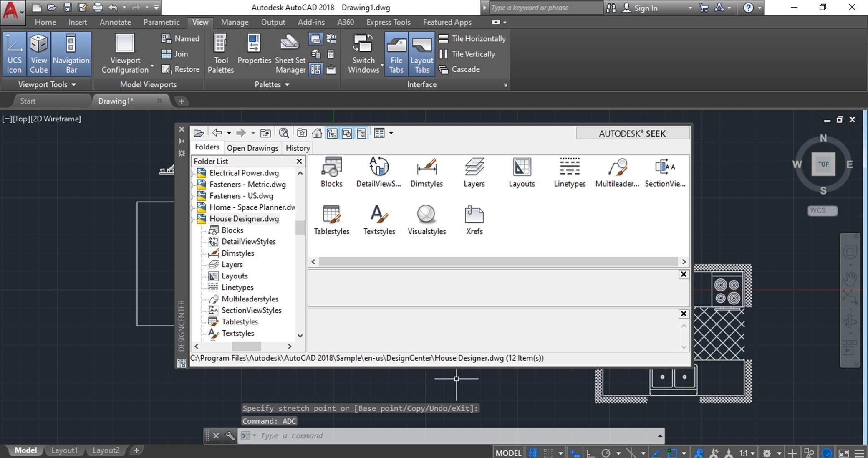
Task: Click TOP face of ViewCube
Action: (823, 164)
